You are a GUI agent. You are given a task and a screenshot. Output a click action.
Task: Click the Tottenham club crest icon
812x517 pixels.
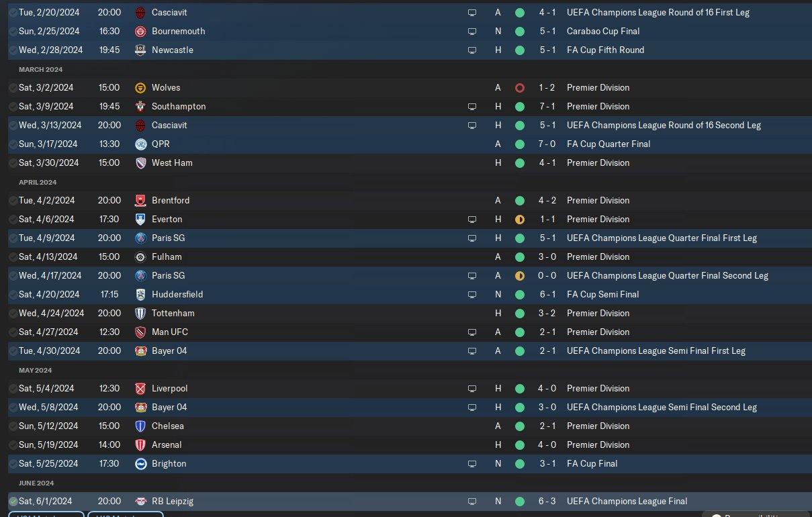(x=140, y=313)
